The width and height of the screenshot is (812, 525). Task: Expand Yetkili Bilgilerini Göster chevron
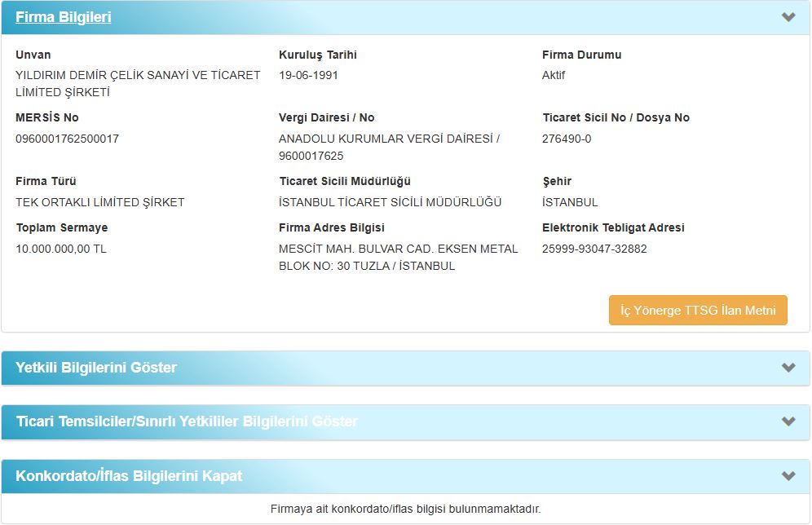[x=788, y=368]
